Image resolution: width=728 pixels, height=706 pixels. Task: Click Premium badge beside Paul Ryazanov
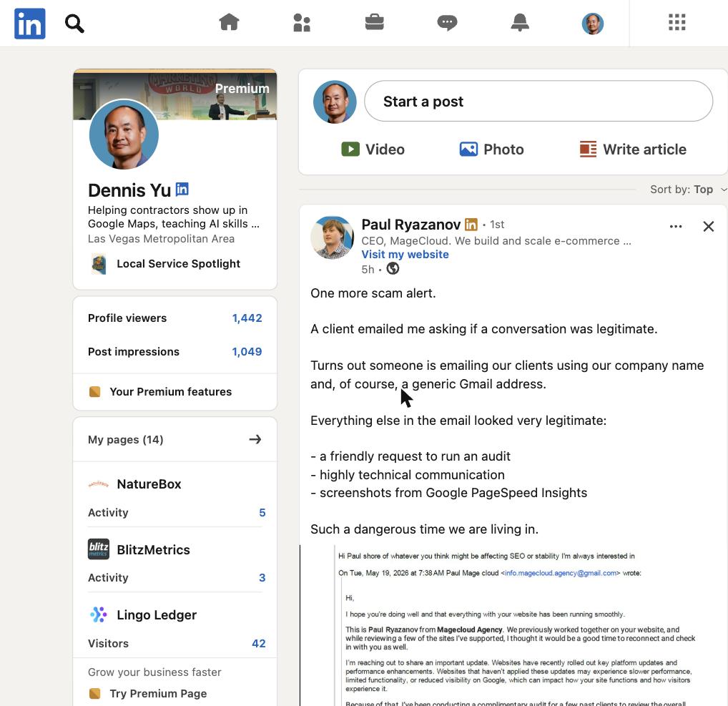pos(471,225)
